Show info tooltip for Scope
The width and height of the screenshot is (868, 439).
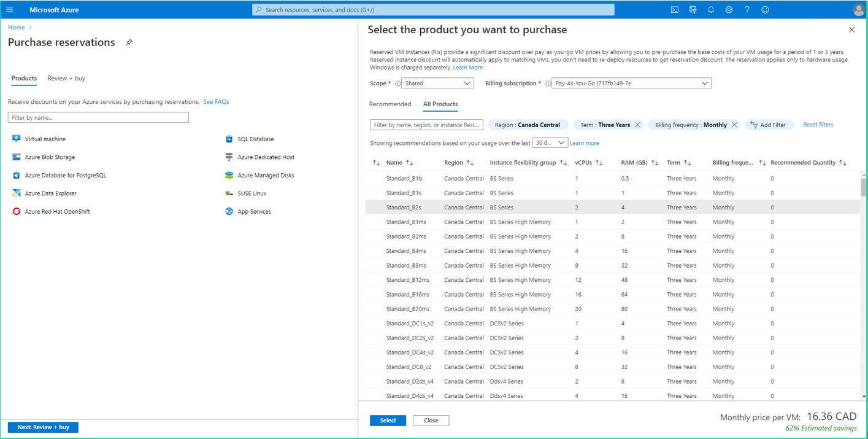click(x=398, y=84)
